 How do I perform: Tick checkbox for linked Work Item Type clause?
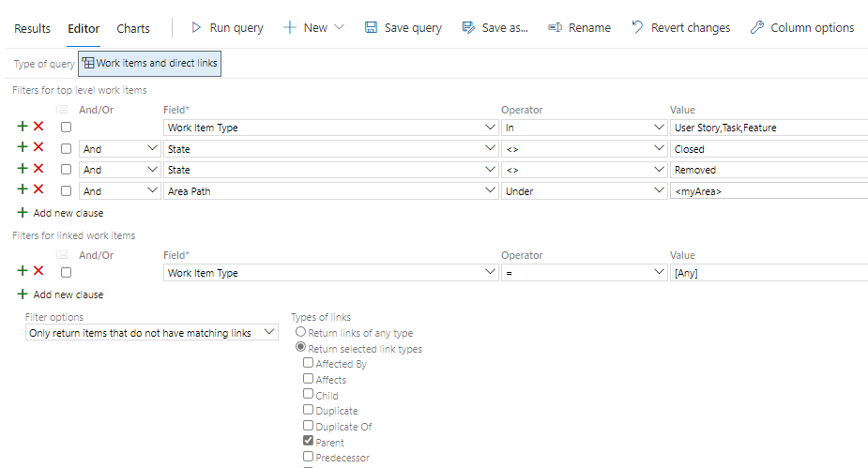coord(66,273)
